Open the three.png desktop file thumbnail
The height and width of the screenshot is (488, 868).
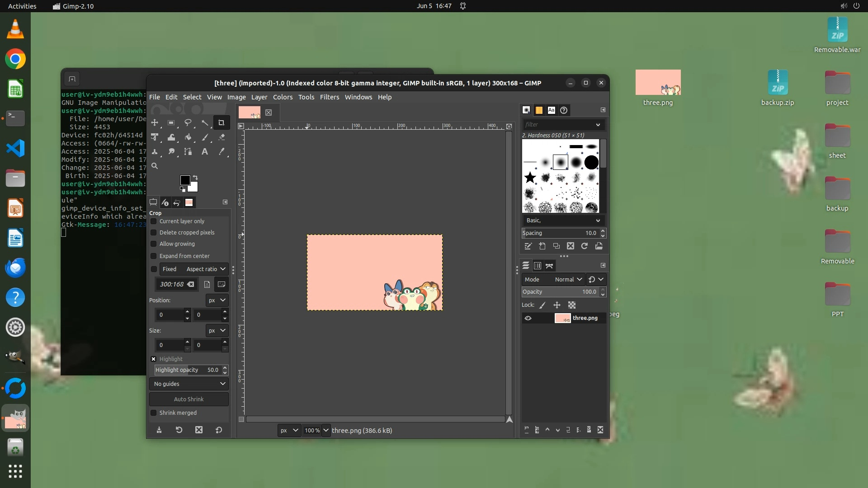tap(658, 83)
